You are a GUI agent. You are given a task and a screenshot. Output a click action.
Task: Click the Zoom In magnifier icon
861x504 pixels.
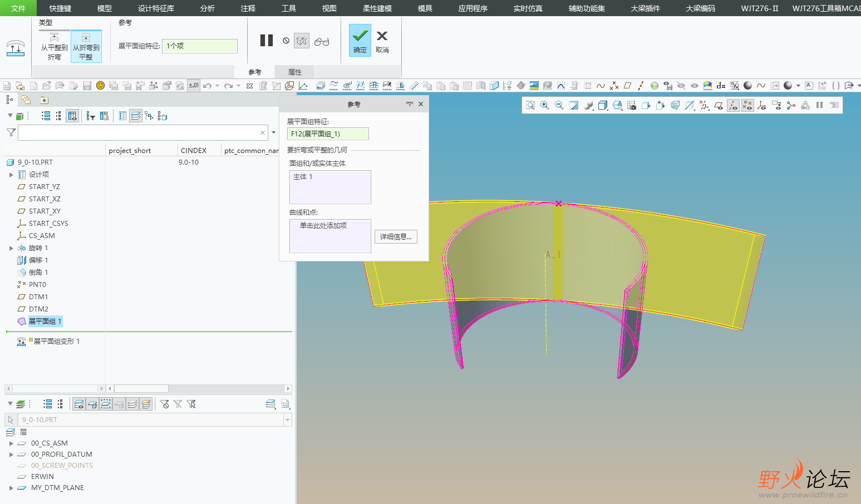click(x=545, y=105)
